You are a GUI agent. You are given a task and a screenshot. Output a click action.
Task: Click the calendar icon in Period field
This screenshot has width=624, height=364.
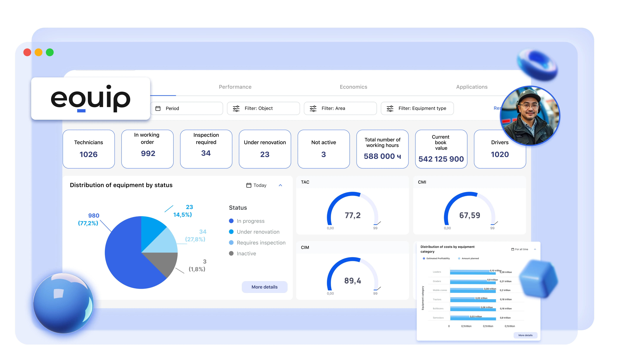click(158, 108)
